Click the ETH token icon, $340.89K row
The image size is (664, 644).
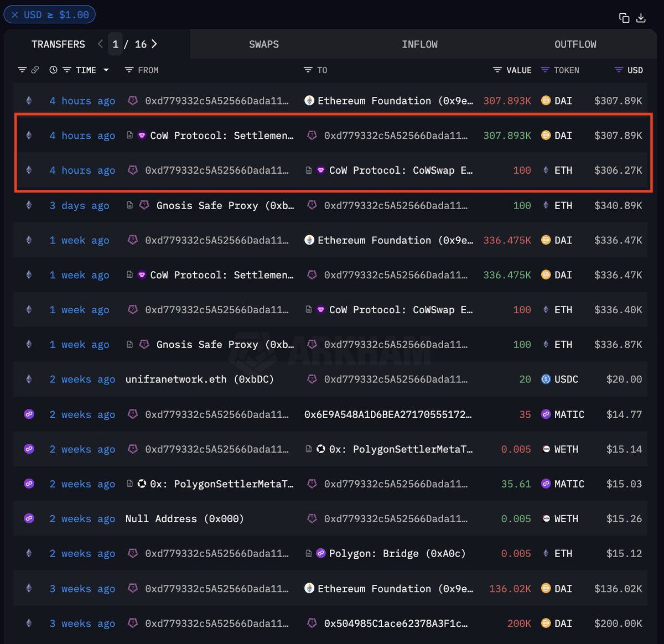(546, 205)
